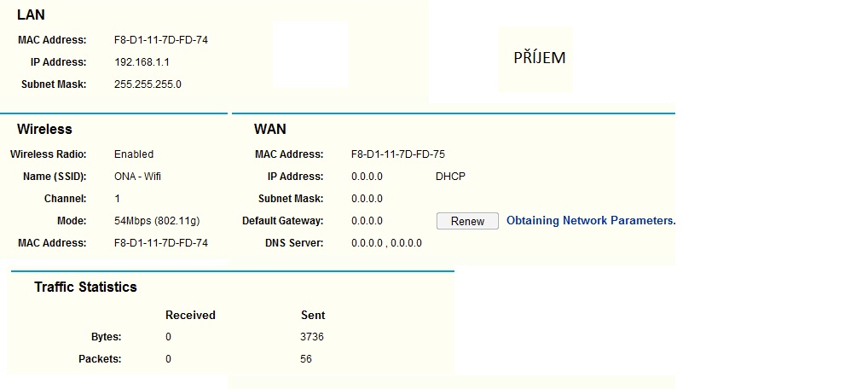
Task: Click the sent packets value 56
Action: 306,359
